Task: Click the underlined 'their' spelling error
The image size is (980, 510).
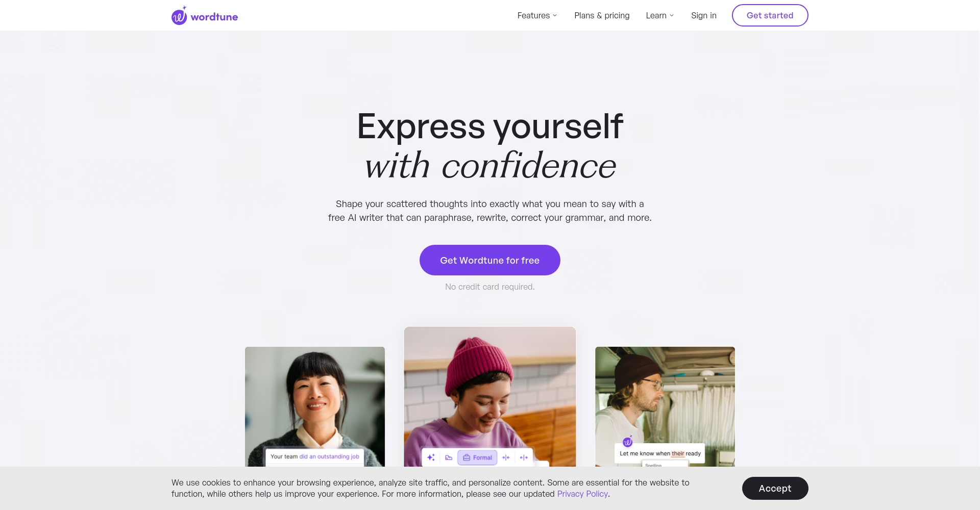Action: click(x=678, y=453)
